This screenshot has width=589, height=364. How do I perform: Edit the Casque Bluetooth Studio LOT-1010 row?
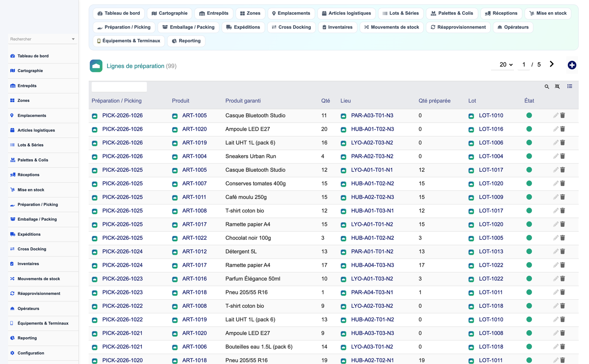point(556,116)
